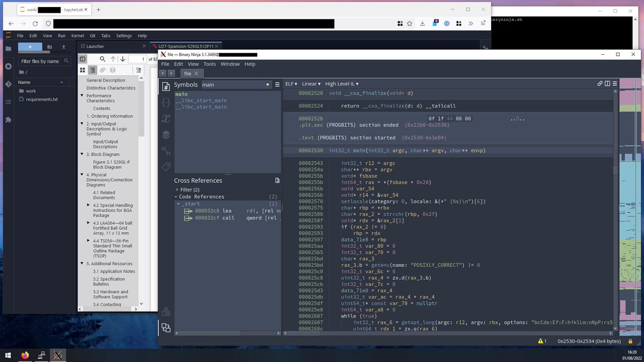This screenshot has width=644, height=362.
Task: Open General Description in PDF outline
Action: click(x=106, y=80)
